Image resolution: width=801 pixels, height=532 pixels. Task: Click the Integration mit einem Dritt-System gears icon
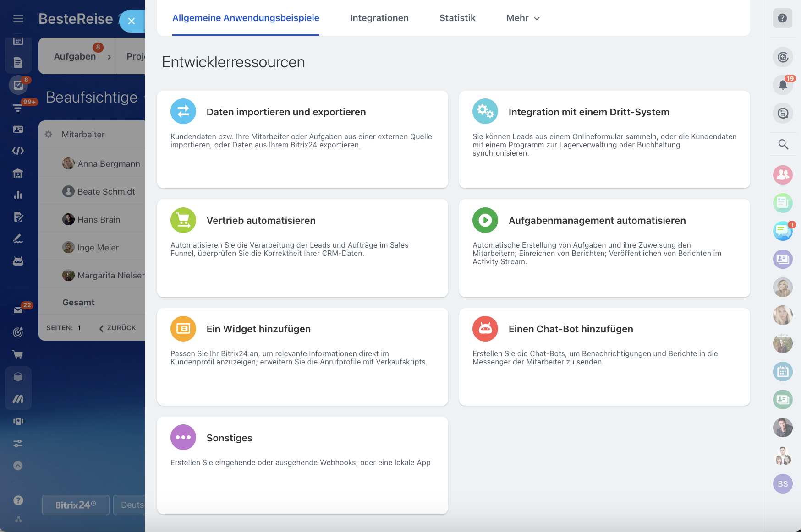[x=485, y=111]
